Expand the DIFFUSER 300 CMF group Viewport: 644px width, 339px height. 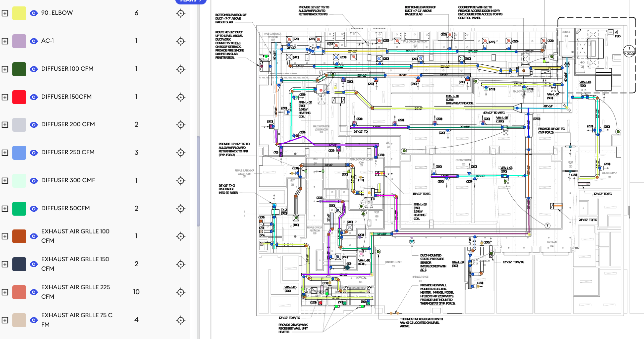tap(5, 180)
